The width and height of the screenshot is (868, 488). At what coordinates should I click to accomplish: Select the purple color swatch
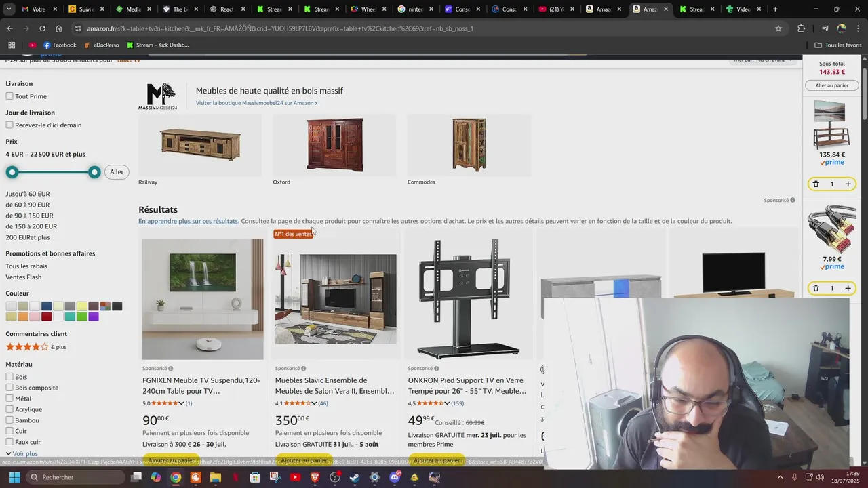pyautogui.click(x=94, y=317)
